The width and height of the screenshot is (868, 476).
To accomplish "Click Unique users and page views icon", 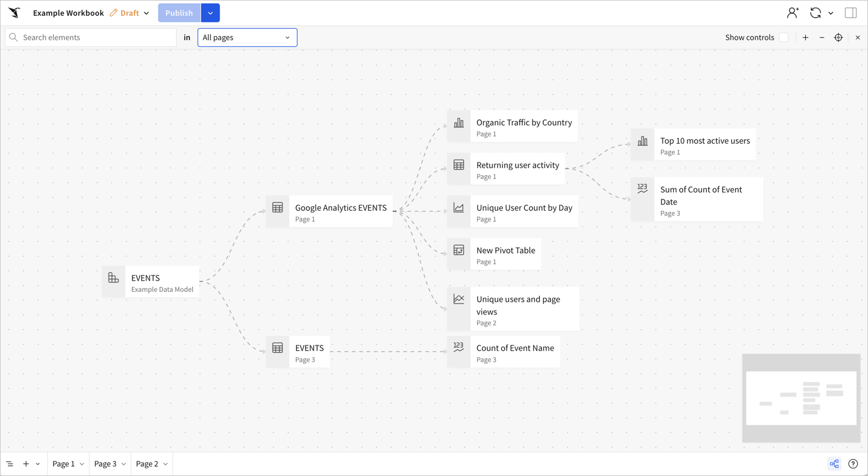I will (x=459, y=299).
